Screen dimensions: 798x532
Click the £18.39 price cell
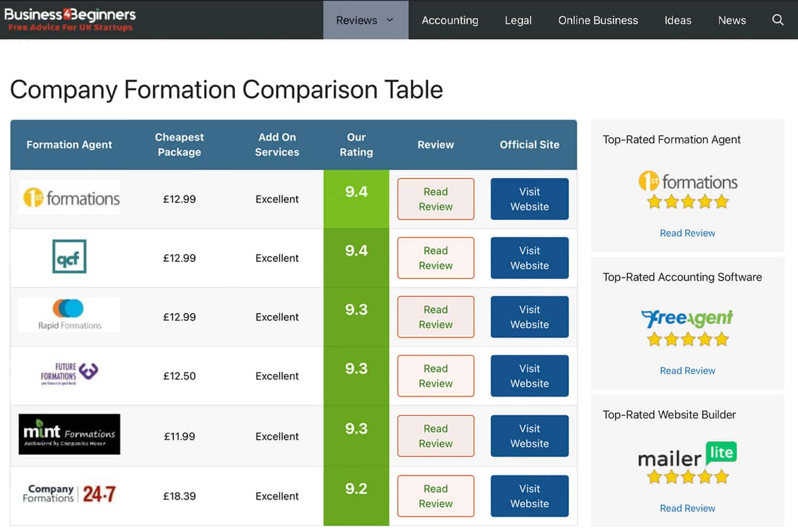click(x=179, y=496)
